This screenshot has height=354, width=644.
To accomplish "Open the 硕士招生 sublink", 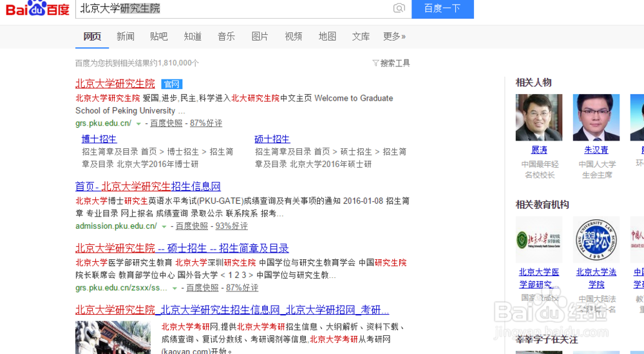I will click(x=272, y=139).
